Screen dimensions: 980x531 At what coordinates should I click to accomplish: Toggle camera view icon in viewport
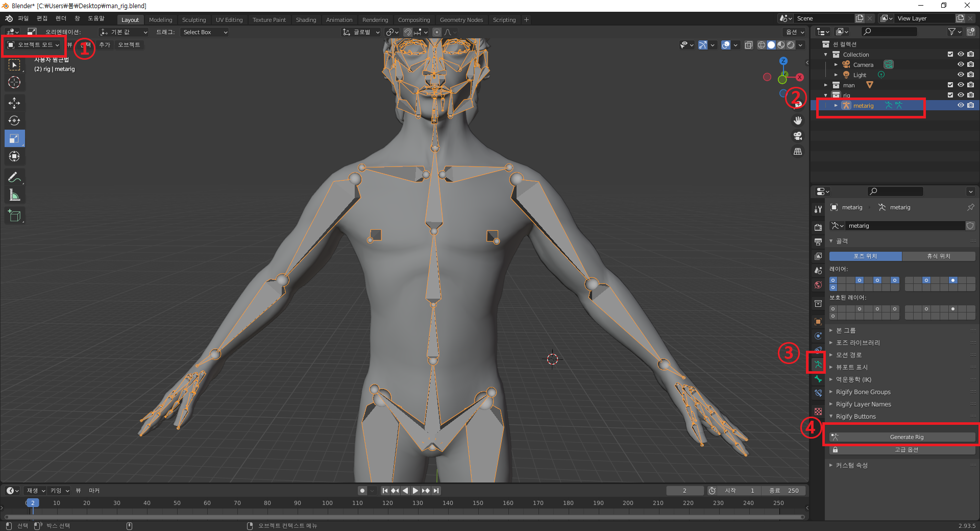[798, 136]
